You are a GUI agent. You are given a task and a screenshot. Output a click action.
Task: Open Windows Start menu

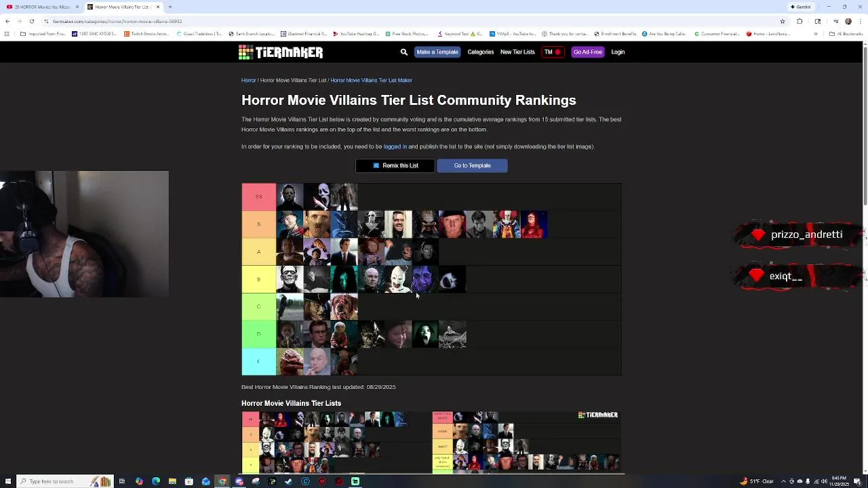[7, 481]
